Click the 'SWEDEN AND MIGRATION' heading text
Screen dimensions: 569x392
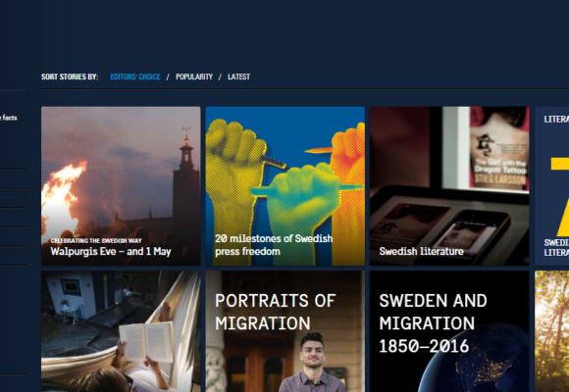coord(433,312)
